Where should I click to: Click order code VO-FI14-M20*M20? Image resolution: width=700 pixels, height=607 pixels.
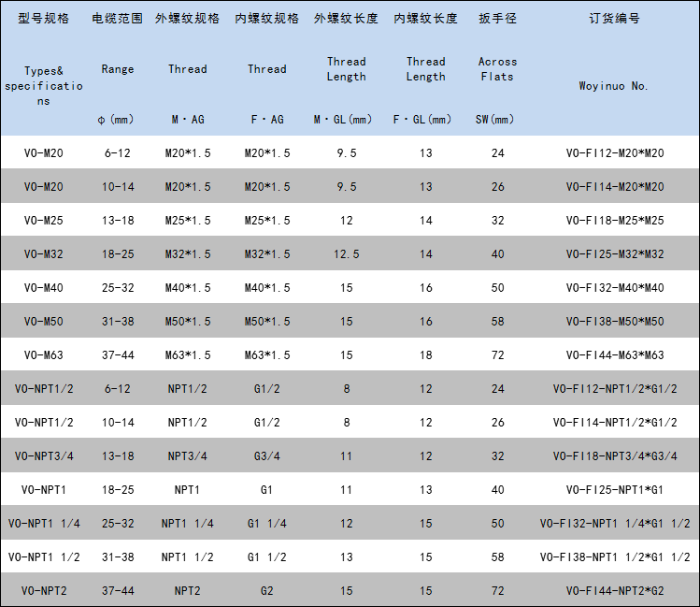(614, 187)
